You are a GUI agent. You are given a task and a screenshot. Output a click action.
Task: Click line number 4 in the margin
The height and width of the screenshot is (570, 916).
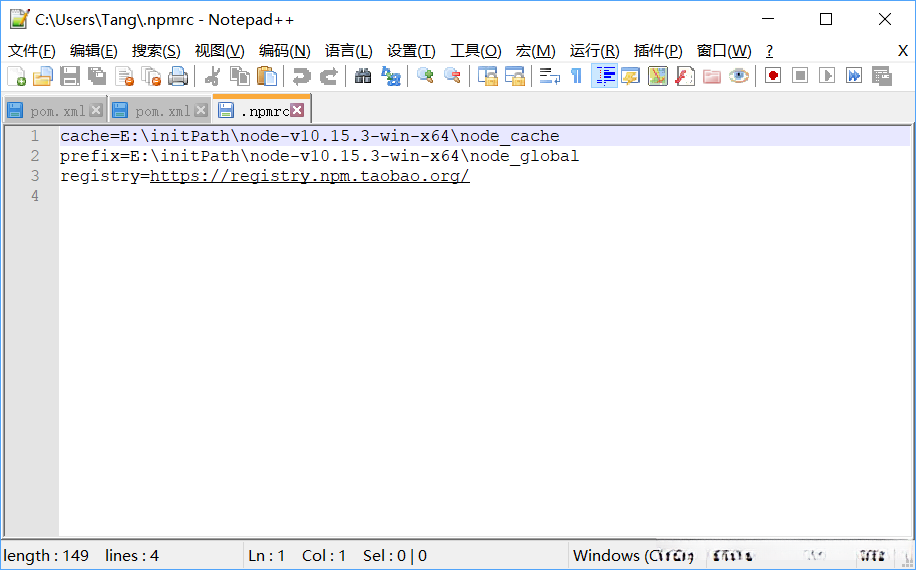point(35,196)
